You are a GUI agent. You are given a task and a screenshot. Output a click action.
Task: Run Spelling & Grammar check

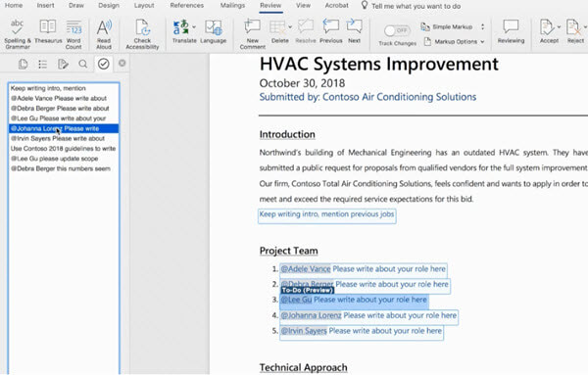18,34
